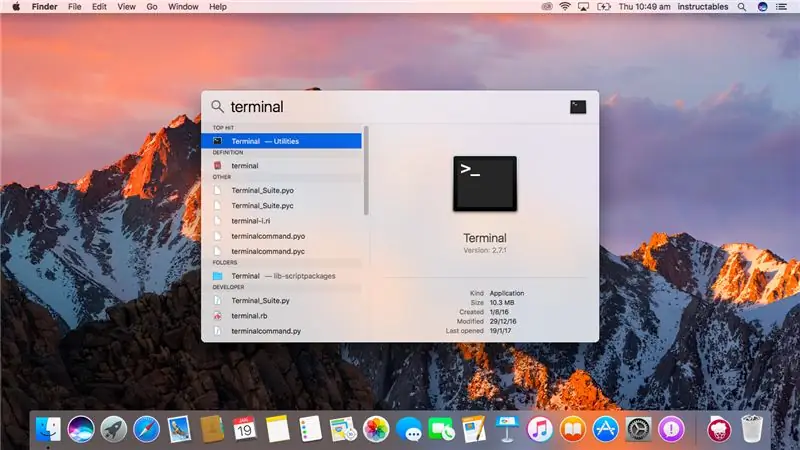
Task: Click Siri icon in menu bar
Action: pos(762,7)
